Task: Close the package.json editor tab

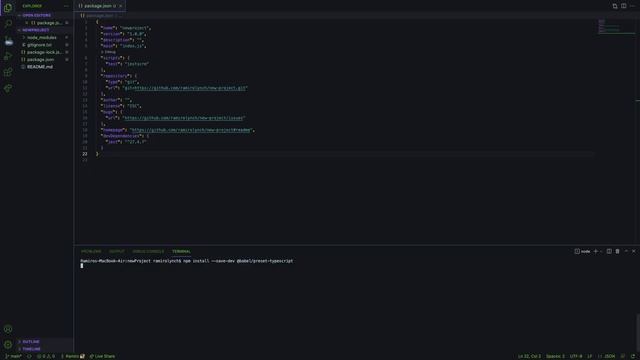Action: 120,6
